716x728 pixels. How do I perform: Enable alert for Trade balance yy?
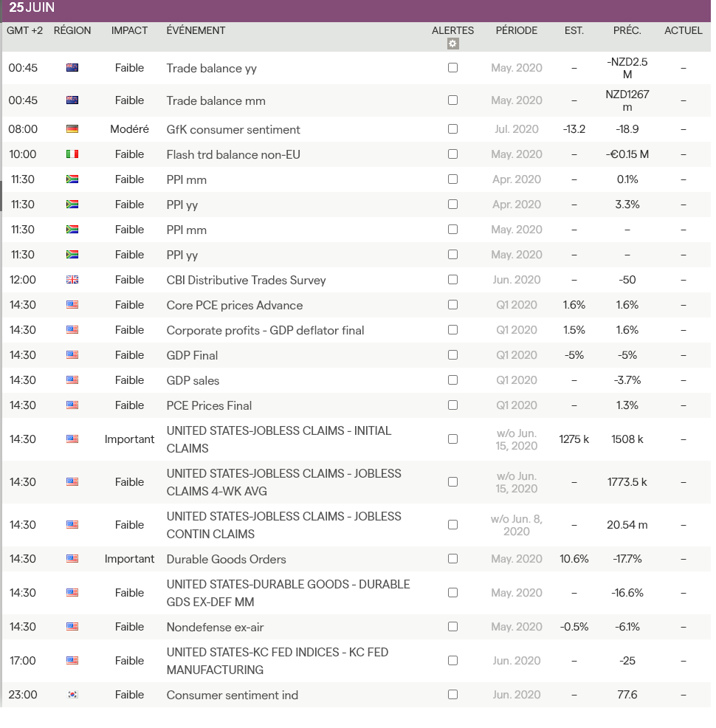point(453,68)
